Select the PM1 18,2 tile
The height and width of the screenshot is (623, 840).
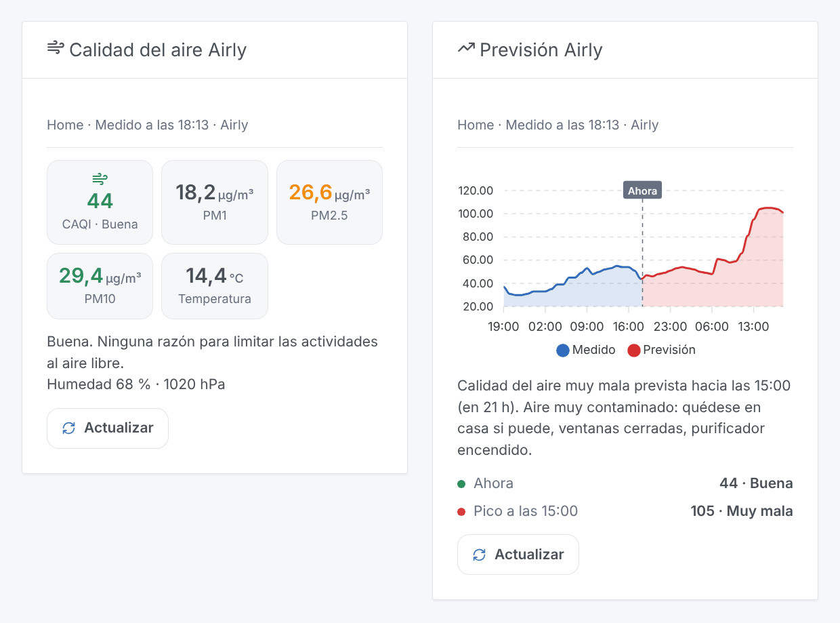click(215, 202)
